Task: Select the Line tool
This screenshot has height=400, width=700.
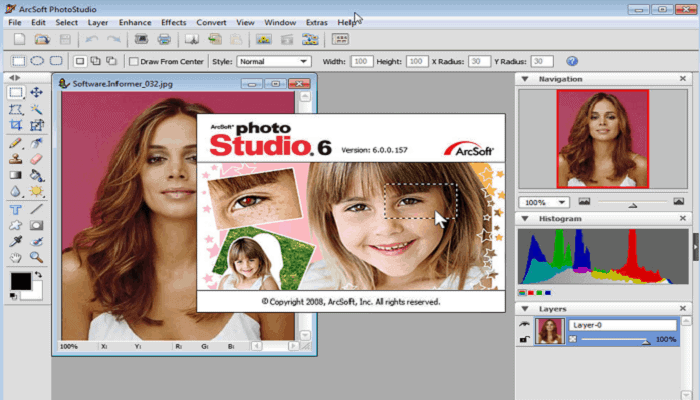Action: pos(36,209)
